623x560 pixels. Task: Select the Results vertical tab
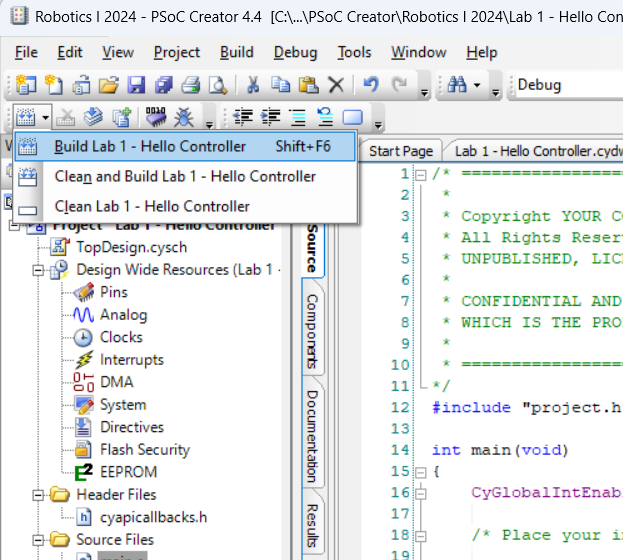[313, 525]
